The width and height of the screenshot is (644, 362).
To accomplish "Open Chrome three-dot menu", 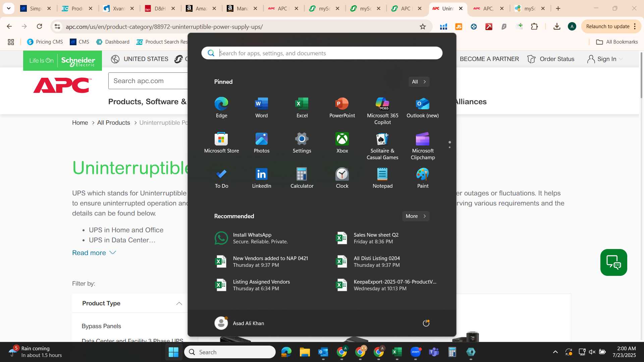I will [x=635, y=26].
